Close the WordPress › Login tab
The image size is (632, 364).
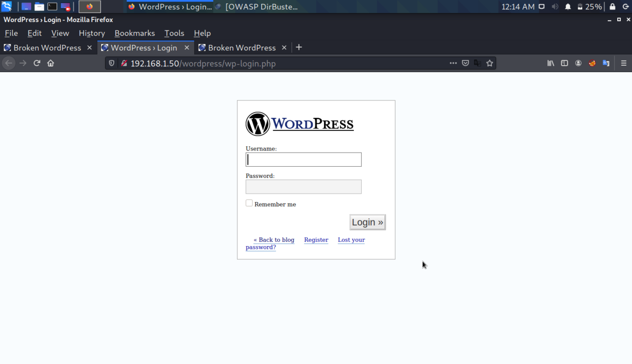click(x=187, y=47)
